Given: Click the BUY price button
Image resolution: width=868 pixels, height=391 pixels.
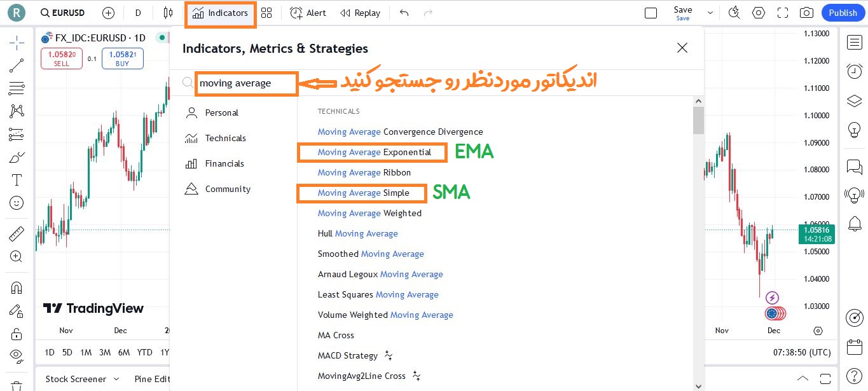Looking at the screenshot, I should (x=122, y=58).
